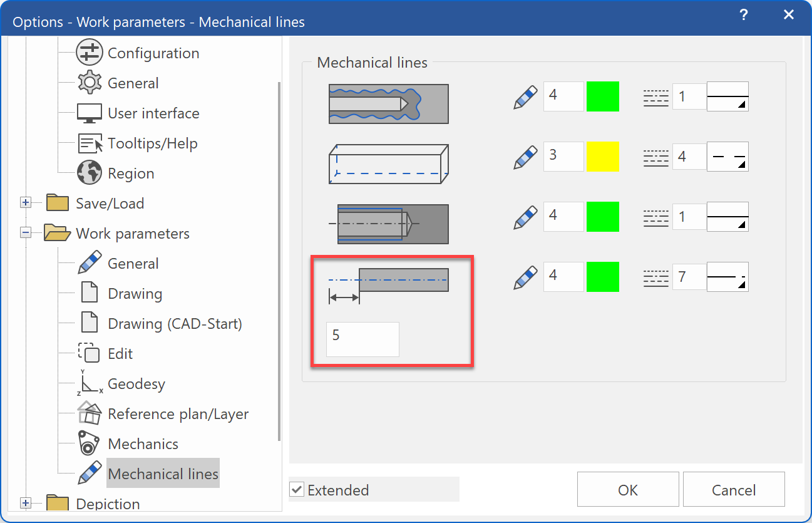
Task: Uncheck the Extended checkbox
Action: point(297,490)
